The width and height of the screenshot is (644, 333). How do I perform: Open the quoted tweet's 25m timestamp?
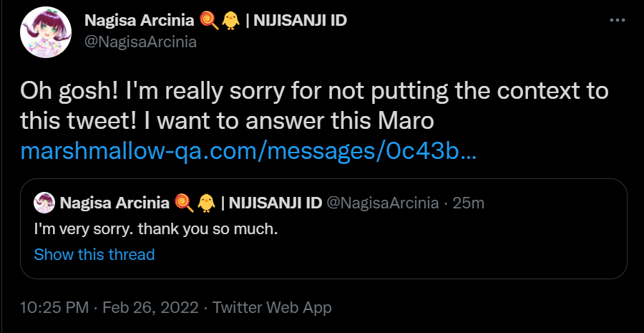(x=469, y=203)
